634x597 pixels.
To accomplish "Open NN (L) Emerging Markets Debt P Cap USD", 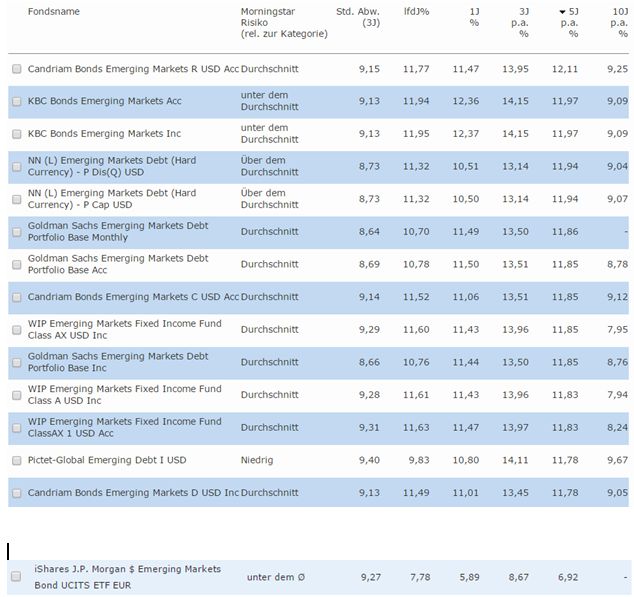I will tap(112, 199).
